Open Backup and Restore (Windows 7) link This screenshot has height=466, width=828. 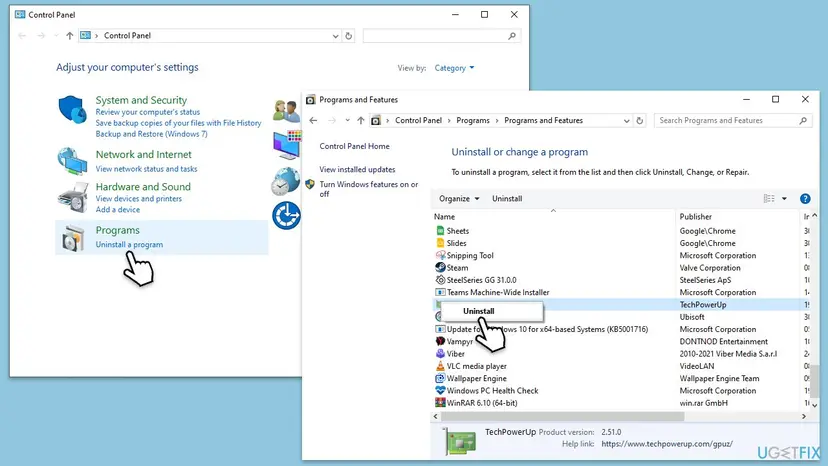[x=152, y=134]
